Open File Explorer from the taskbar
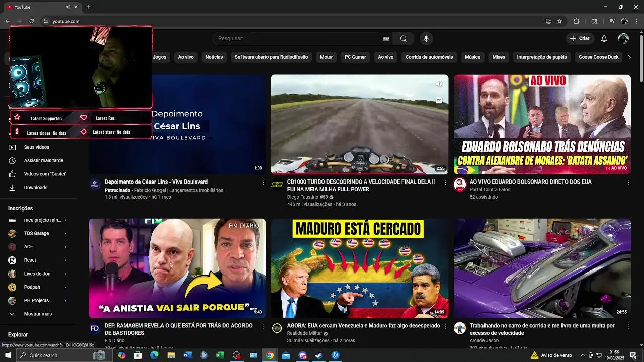 point(171,355)
